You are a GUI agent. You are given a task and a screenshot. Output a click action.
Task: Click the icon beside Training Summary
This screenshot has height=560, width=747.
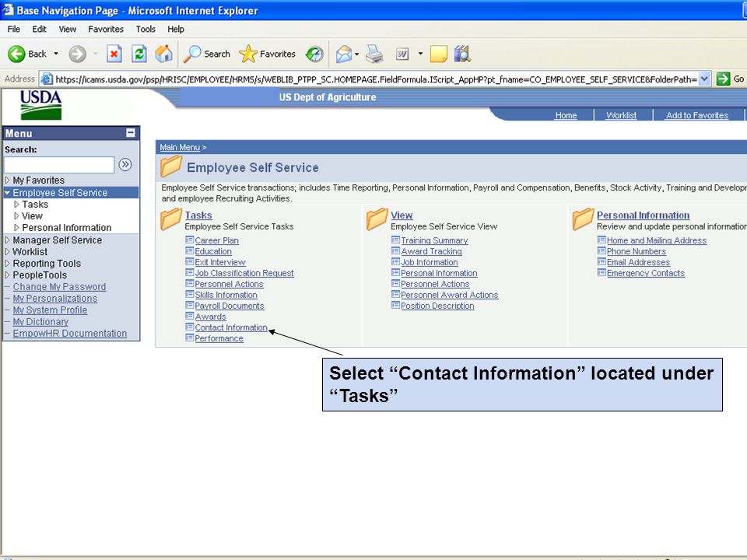pos(395,240)
